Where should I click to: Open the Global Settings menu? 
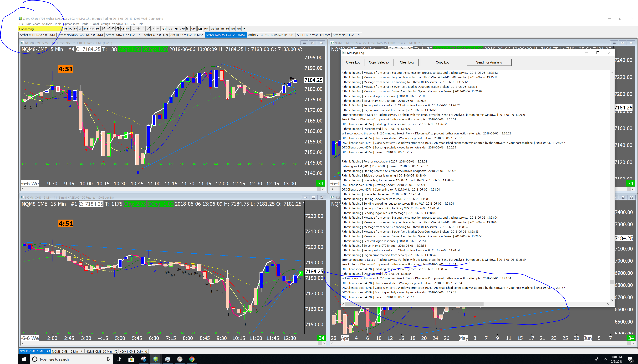(100, 24)
